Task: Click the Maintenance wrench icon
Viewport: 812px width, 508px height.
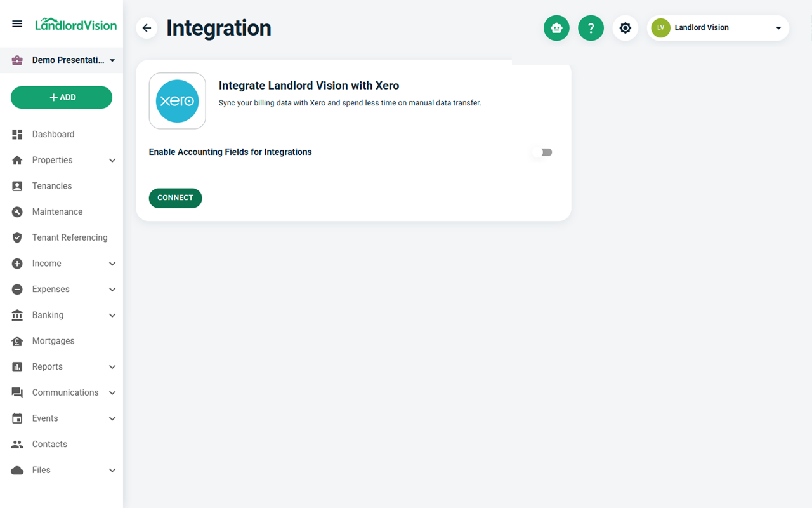Action: tap(17, 212)
